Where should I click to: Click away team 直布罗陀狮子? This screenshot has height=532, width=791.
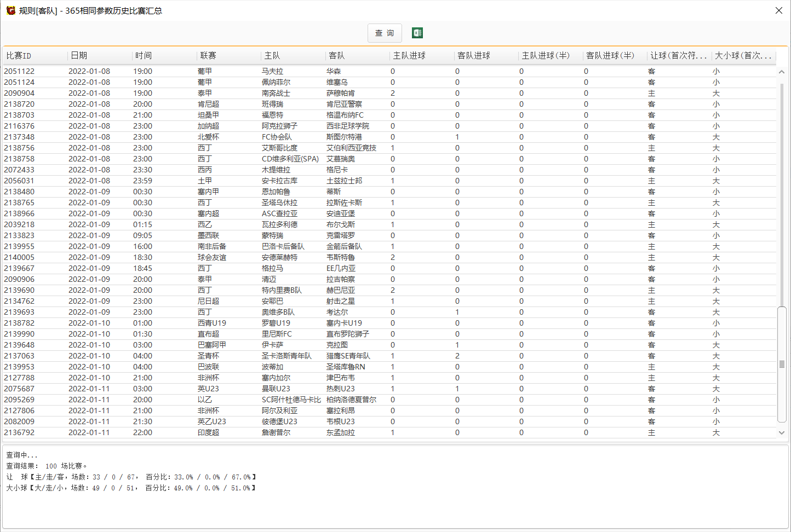pos(348,334)
